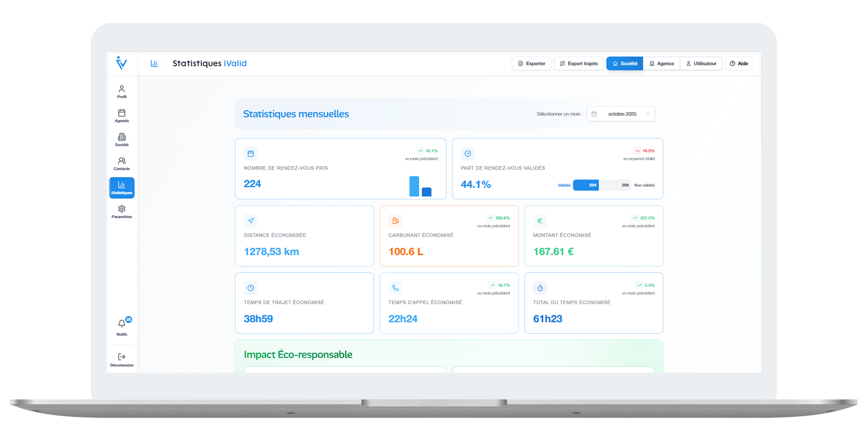Open the Aide help menu

(739, 63)
